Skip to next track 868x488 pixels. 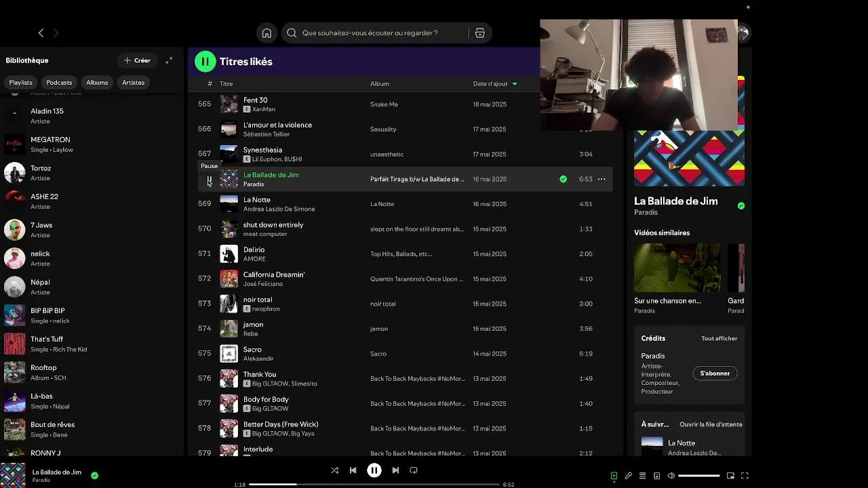(x=395, y=470)
